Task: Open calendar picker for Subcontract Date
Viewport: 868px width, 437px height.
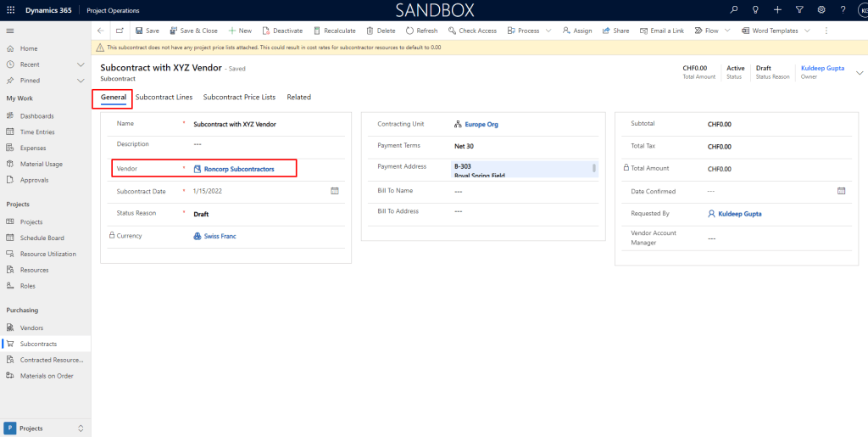Action: 334,191
